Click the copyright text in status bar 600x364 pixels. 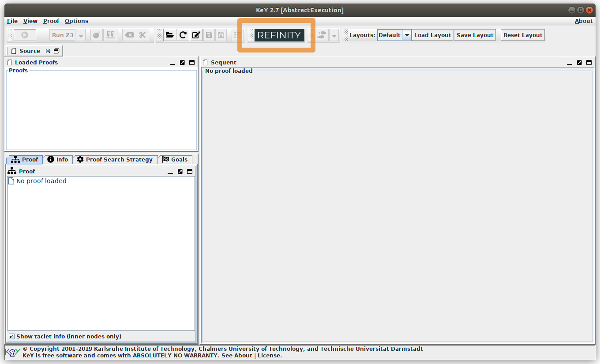pos(223,349)
